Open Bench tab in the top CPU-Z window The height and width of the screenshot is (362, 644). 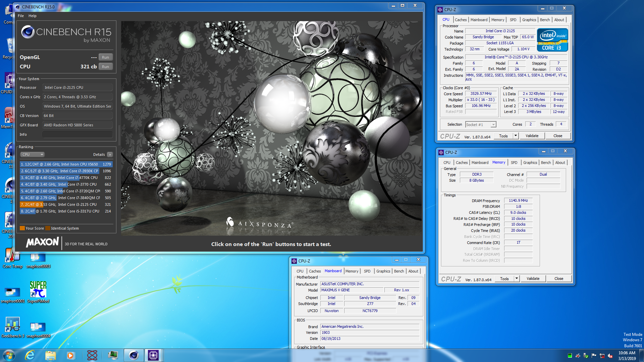tap(545, 20)
